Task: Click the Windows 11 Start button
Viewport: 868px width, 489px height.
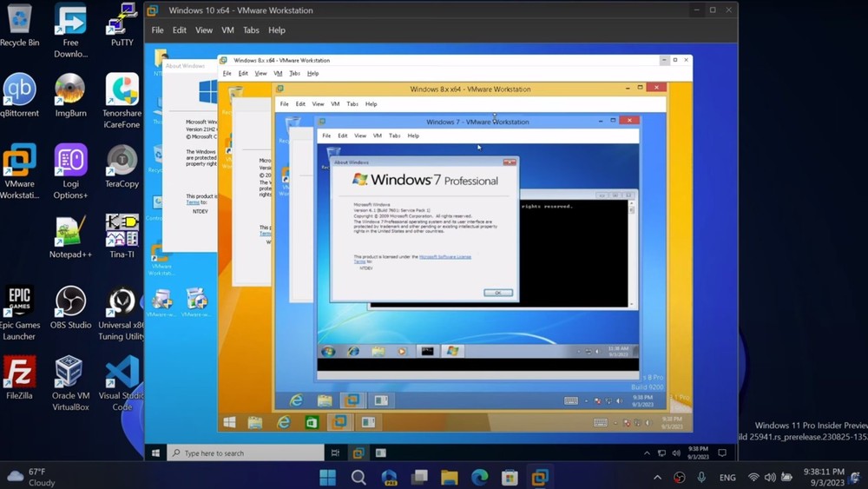Action: [x=327, y=477]
